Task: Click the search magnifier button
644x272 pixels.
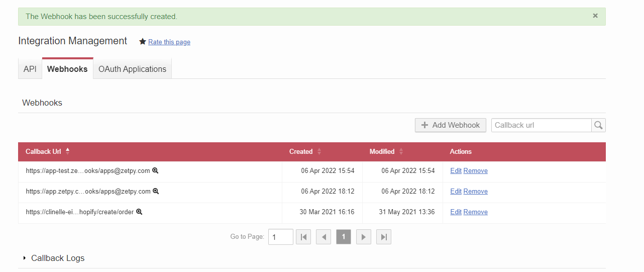Action: pyautogui.click(x=598, y=125)
